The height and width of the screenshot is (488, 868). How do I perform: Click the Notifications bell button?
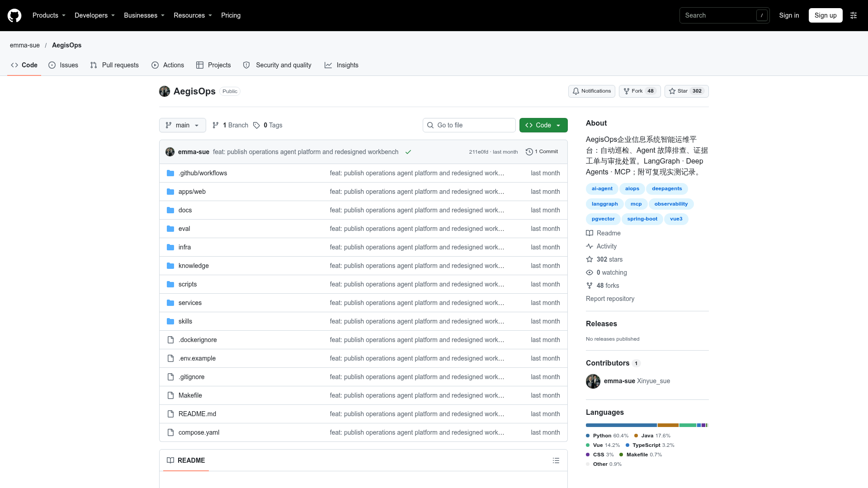point(591,91)
